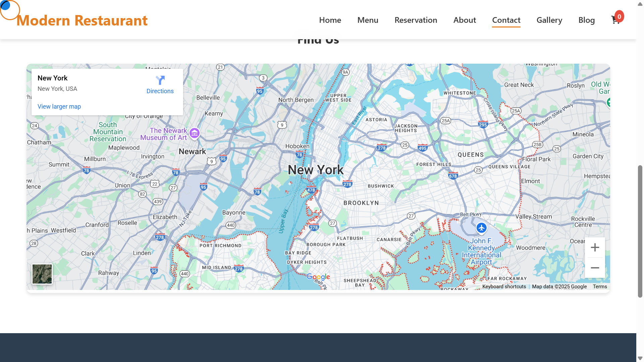Click the Newark city label
This screenshot has width=644, height=362.
[192, 152]
